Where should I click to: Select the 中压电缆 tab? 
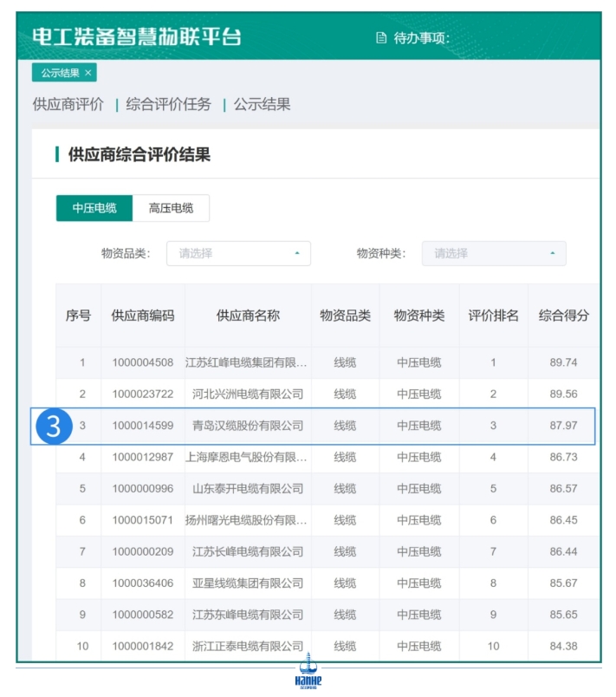click(x=94, y=208)
